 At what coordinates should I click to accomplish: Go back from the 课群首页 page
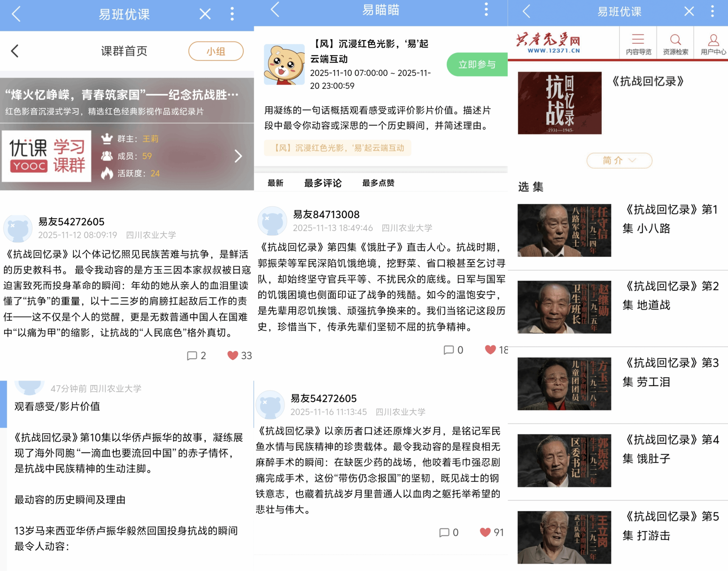click(x=15, y=51)
